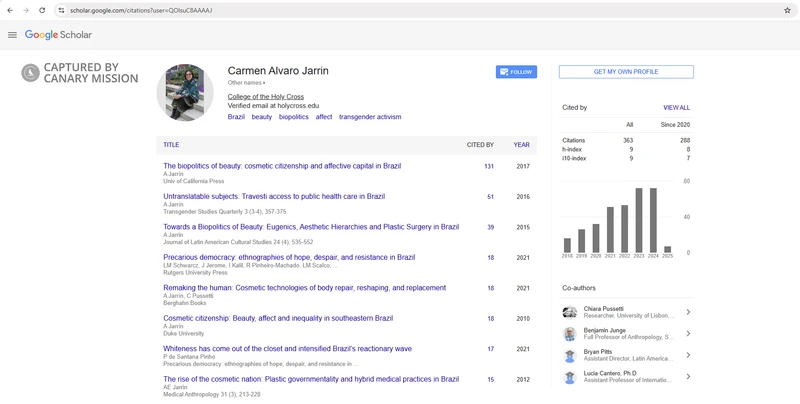Image resolution: width=800 pixels, height=404 pixels.
Task: Open Remaking the human article
Action: click(305, 288)
